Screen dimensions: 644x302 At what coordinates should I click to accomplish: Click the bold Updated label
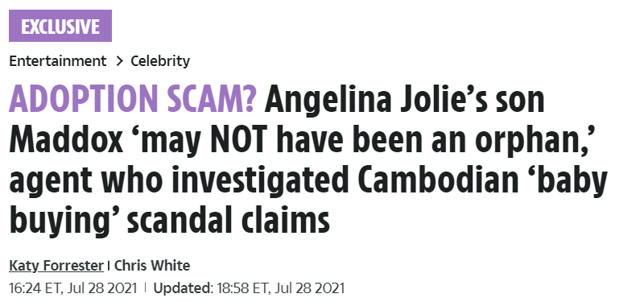[184, 288]
